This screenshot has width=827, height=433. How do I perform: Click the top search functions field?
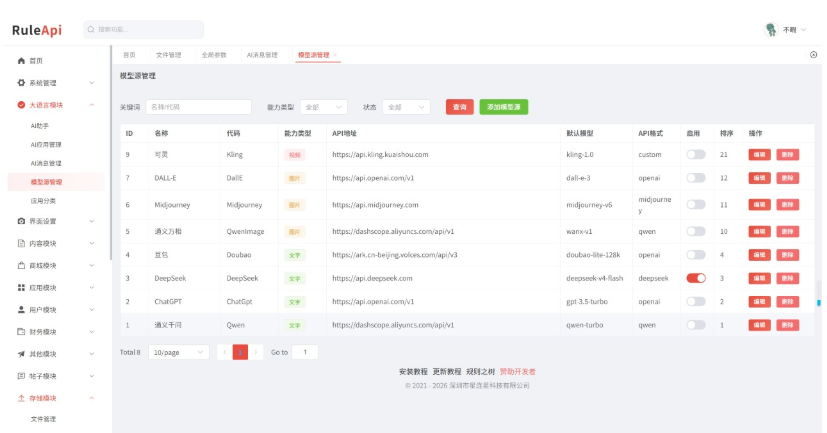(143, 30)
